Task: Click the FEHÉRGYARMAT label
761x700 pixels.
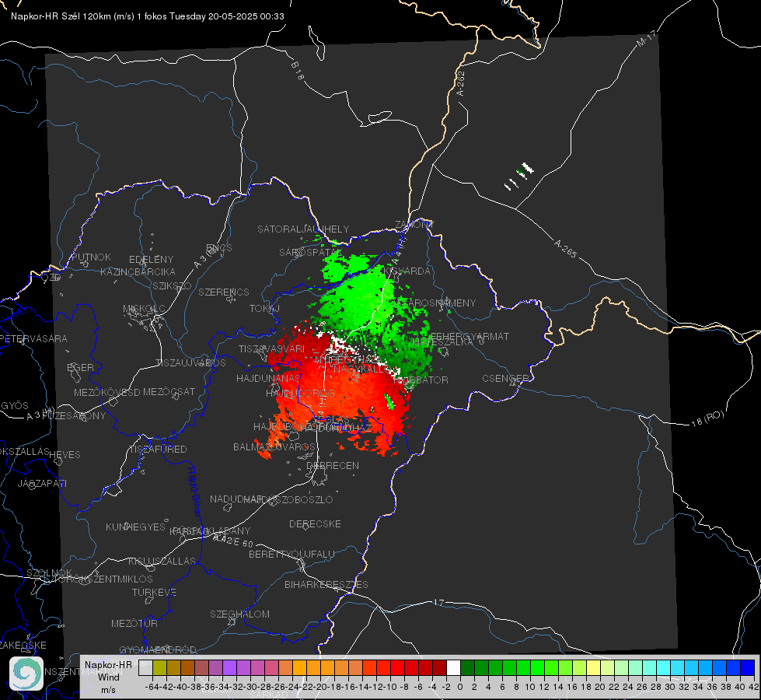Action: (x=470, y=336)
